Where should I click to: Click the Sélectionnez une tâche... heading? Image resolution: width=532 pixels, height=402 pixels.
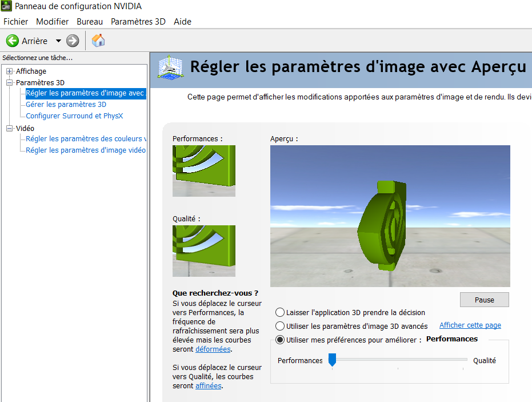click(37, 58)
